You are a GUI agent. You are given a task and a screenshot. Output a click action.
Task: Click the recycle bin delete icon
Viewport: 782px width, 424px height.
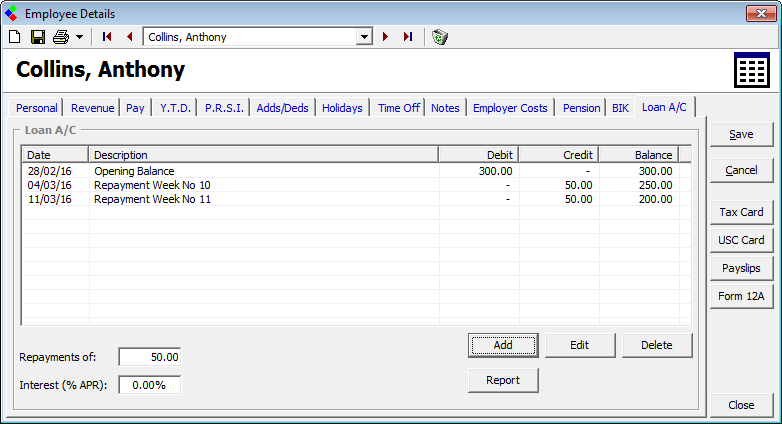[x=440, y=37]
